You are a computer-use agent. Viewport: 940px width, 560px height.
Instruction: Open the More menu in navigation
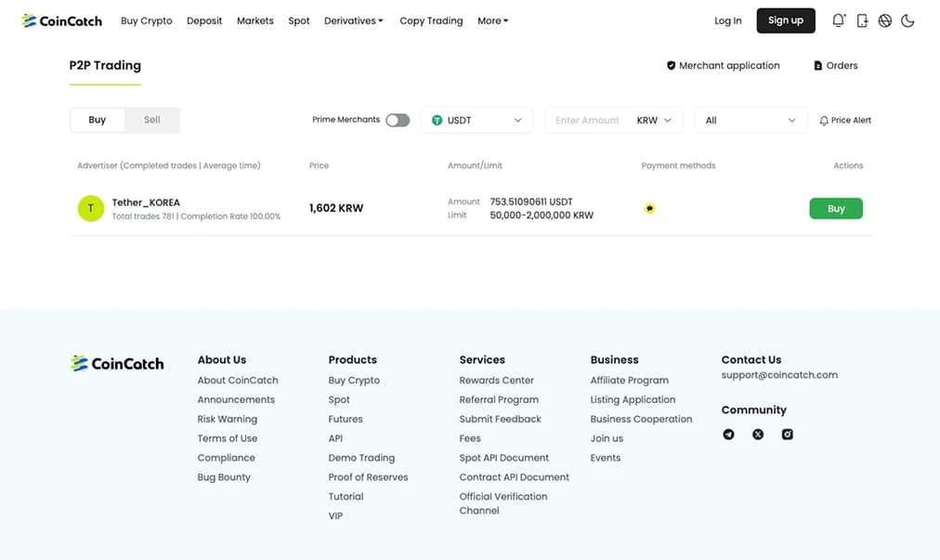tap(492, 20)
